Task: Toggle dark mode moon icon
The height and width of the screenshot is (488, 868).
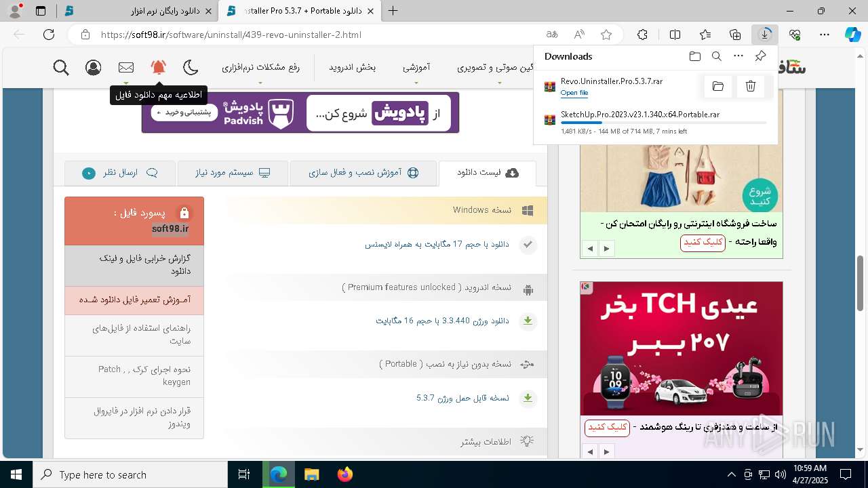Action: [191, 67]
